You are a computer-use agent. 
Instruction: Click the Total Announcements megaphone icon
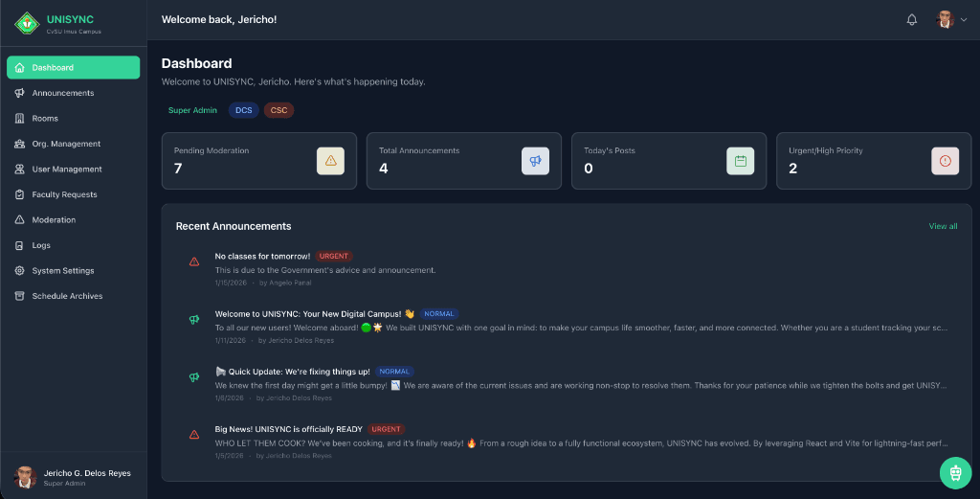[x=536, y=161]
